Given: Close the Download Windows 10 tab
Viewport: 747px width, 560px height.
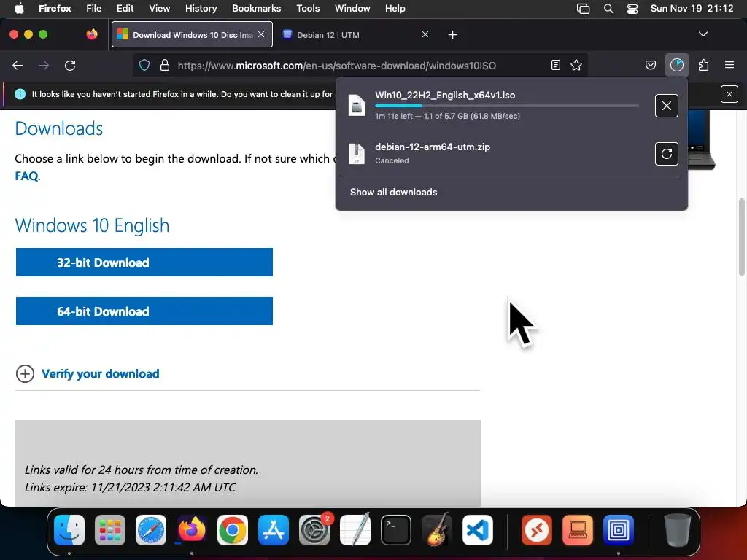Looking at the screenshot, I should click(261, 34).
